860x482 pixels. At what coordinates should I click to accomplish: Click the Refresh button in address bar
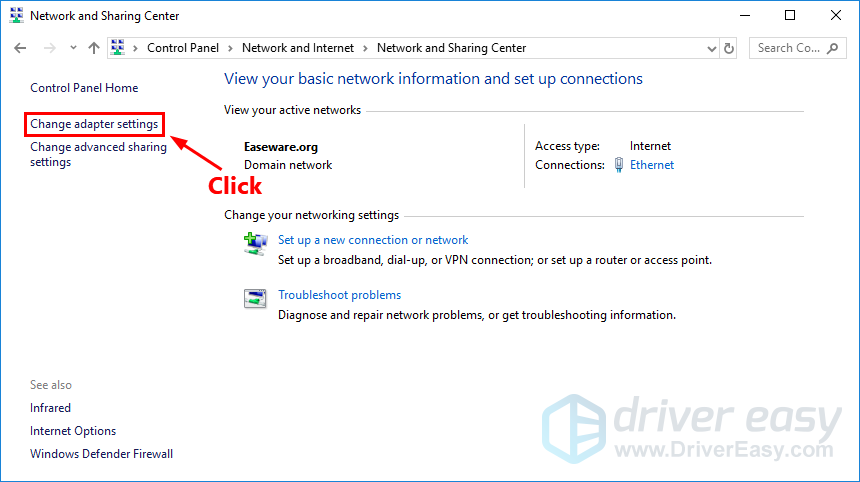point(729,48)
